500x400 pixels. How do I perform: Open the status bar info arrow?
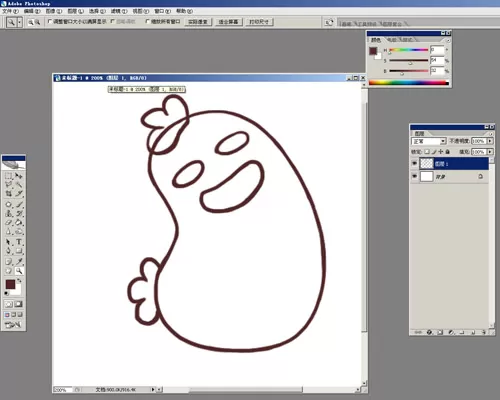(x=153, y=389)
